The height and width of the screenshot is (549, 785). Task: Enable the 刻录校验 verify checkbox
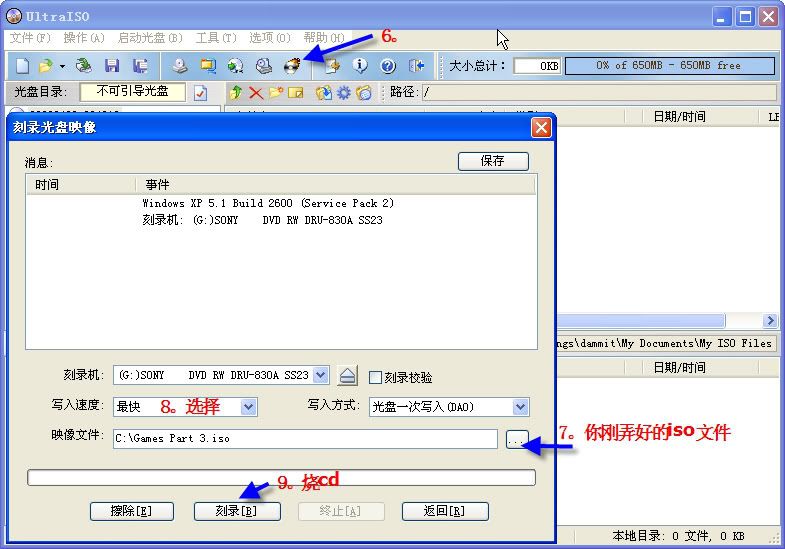point(375,377)
